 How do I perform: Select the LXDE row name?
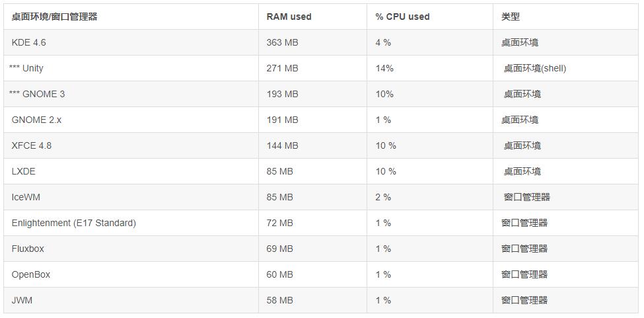24,171
